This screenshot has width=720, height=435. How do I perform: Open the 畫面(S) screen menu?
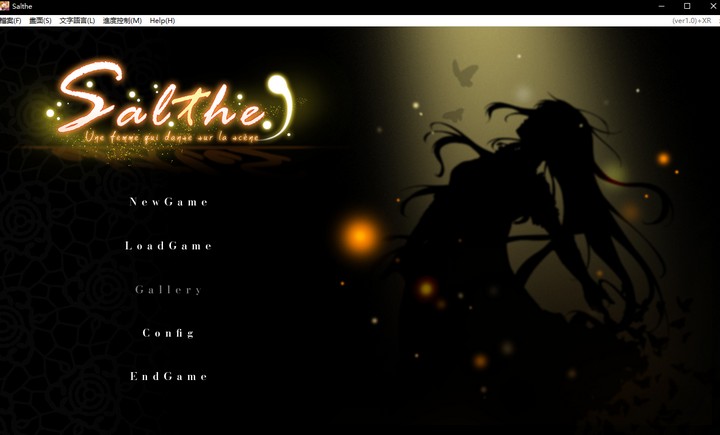pyautogui.click(x=40, y=21)
